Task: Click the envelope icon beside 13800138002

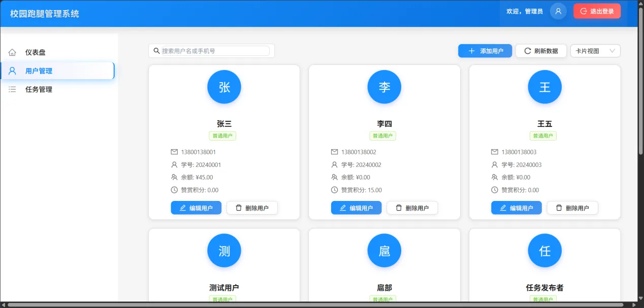Action: (334, 152)
